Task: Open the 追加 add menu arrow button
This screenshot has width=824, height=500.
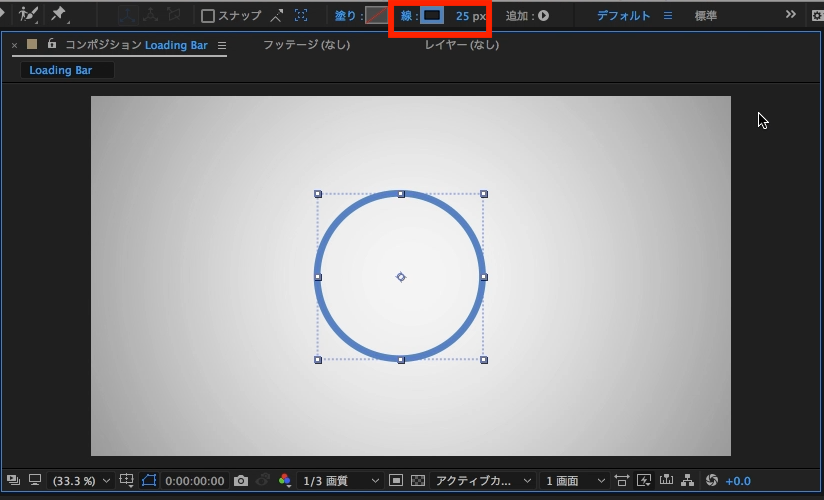Action: tap(543, 16)
